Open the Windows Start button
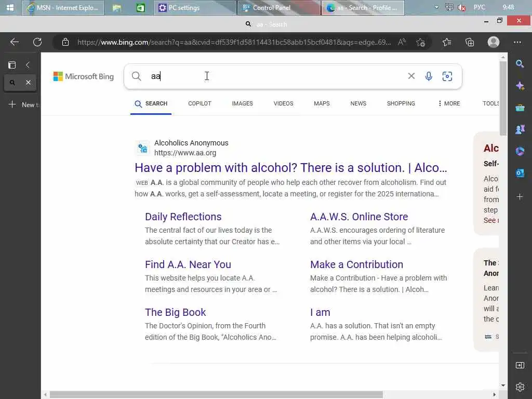Screen dimensions: 532x399 [10, 7]
